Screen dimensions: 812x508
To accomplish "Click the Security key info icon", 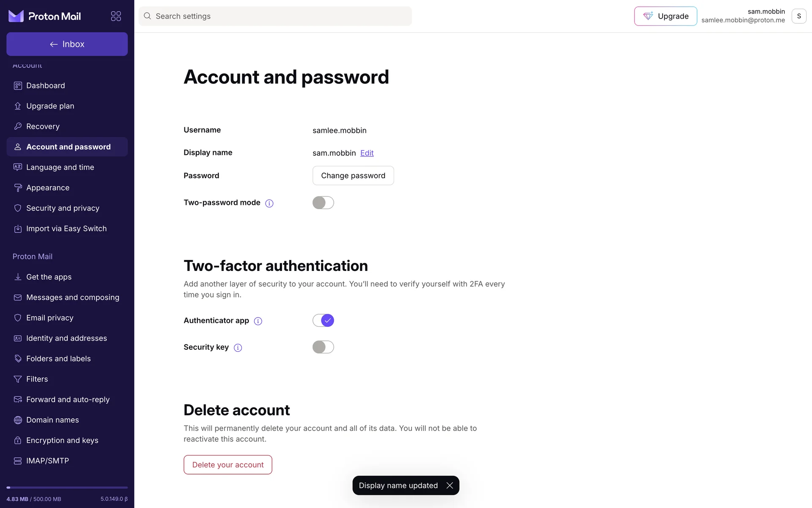I will [x=238, y=348].
